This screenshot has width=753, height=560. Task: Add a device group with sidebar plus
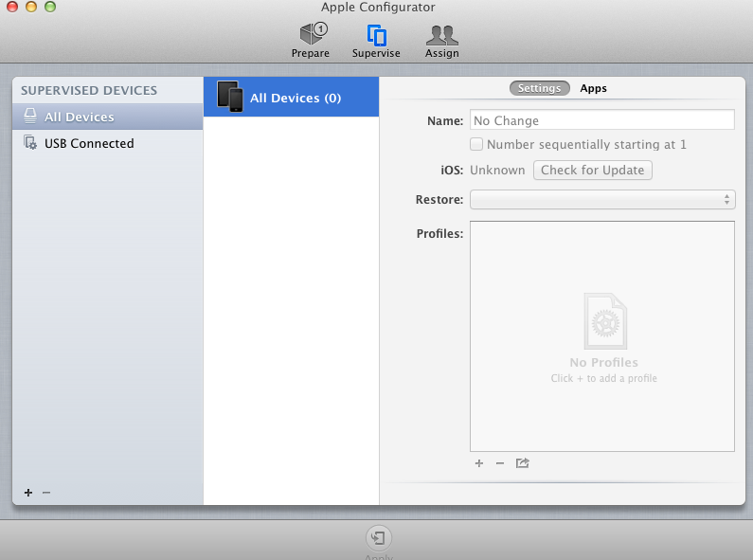pyautogui.click(x=28, y=493)
